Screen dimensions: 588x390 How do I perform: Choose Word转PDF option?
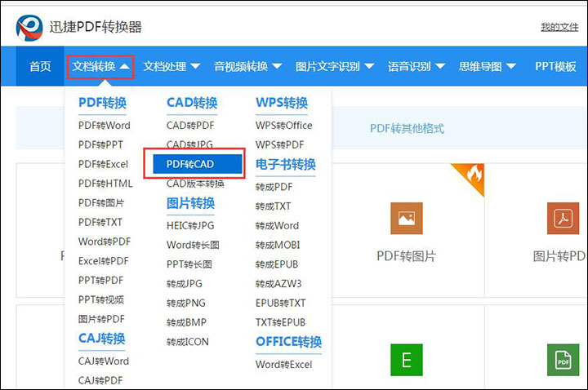tap(105, 242)
